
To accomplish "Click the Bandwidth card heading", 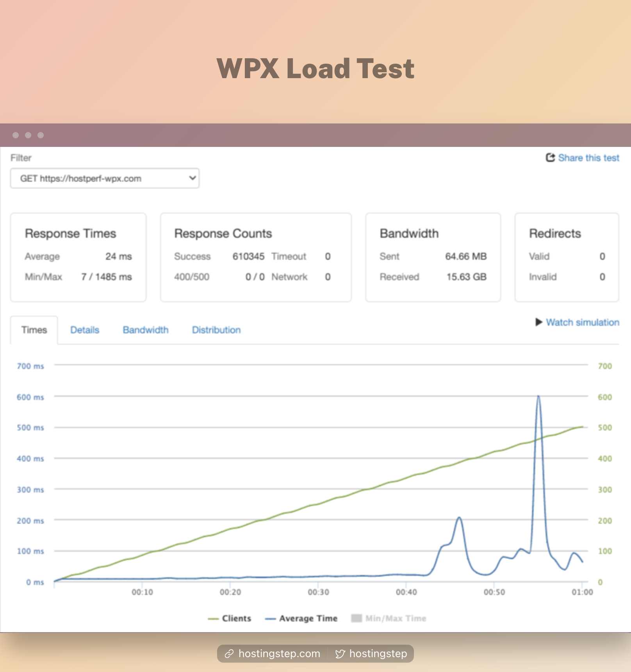I will coord(409,233).
